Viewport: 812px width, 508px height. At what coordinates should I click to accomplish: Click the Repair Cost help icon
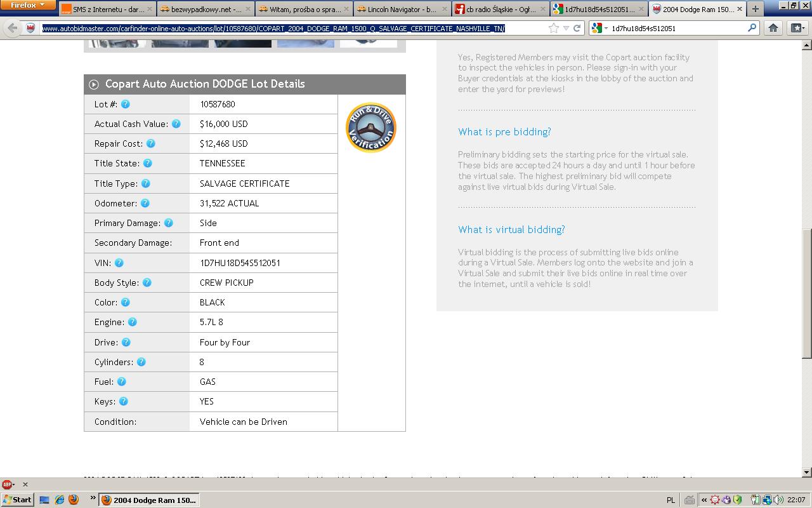coord(151,144)
